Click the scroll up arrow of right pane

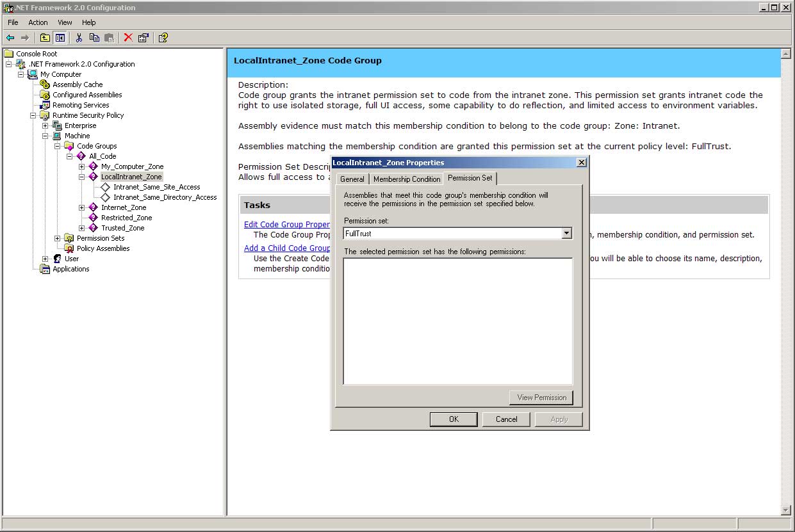[x=786, y=53]
